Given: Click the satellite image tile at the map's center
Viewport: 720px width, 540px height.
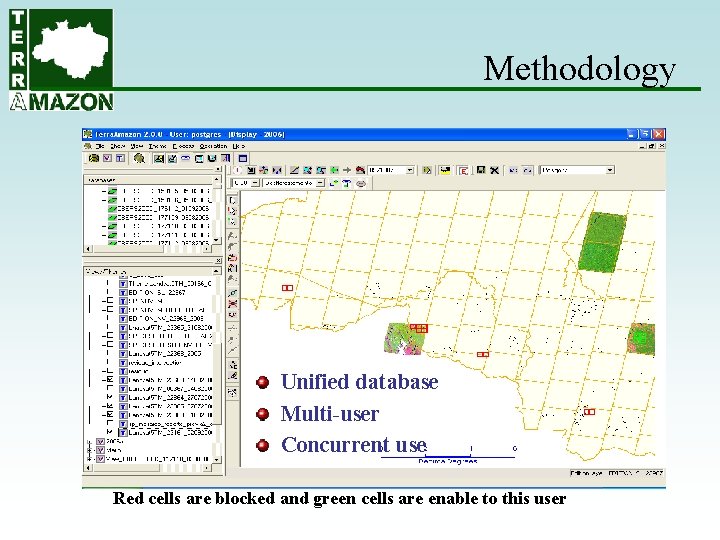Looking at the screenshot, I should tap(404, 339).
